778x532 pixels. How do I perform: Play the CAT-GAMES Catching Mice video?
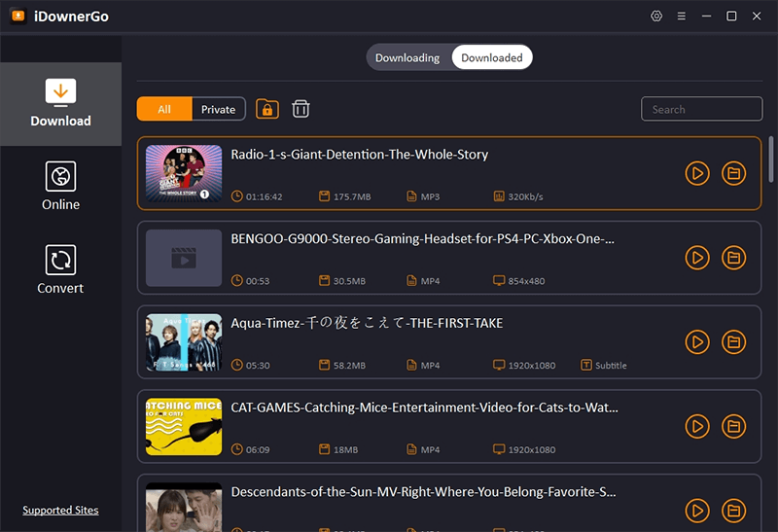697,426
